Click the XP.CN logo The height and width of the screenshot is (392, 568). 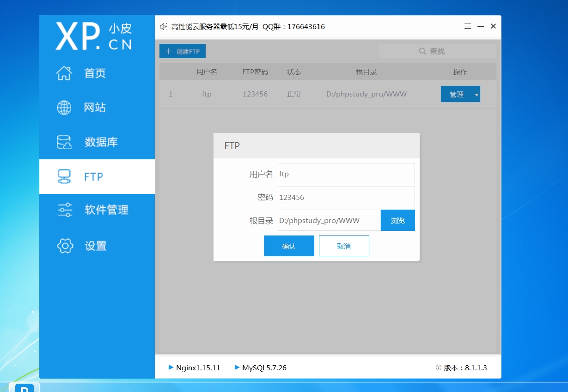pos(94,36)
